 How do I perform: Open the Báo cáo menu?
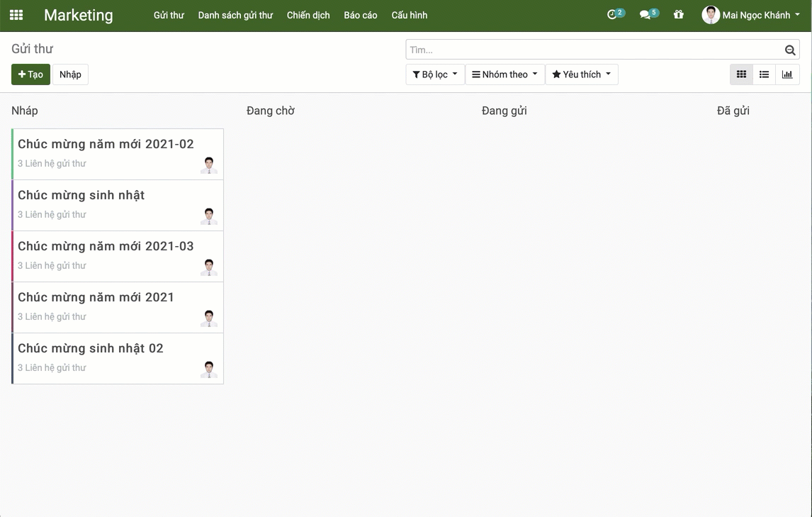(361, 15)
